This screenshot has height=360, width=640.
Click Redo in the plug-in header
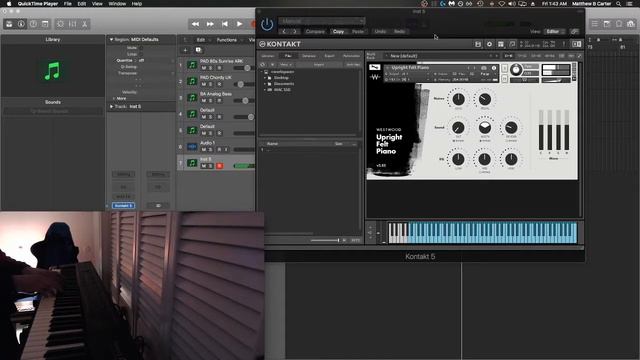tap(399, 31)
